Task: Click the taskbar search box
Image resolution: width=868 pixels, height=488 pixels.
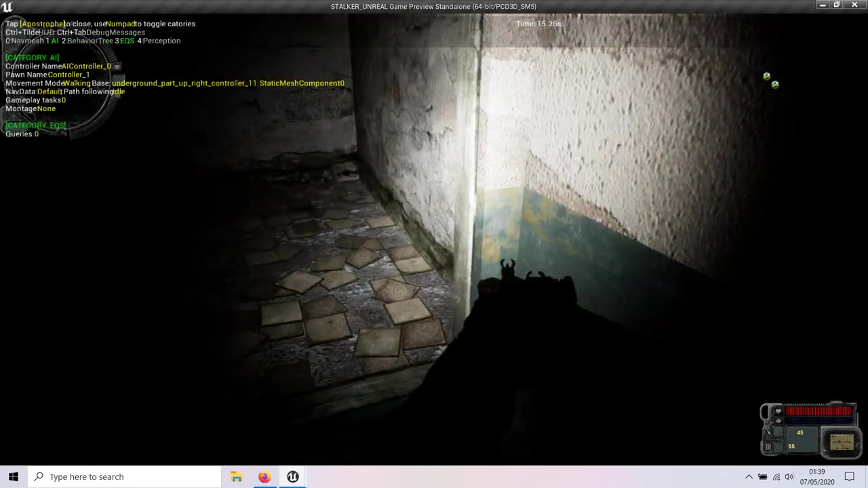Action: [x=124, y=476]
